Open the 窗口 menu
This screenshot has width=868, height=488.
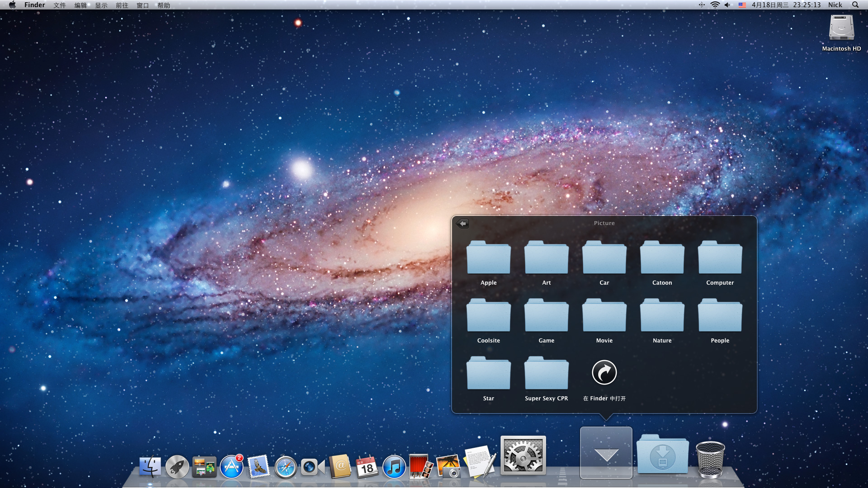coord(143,5)
